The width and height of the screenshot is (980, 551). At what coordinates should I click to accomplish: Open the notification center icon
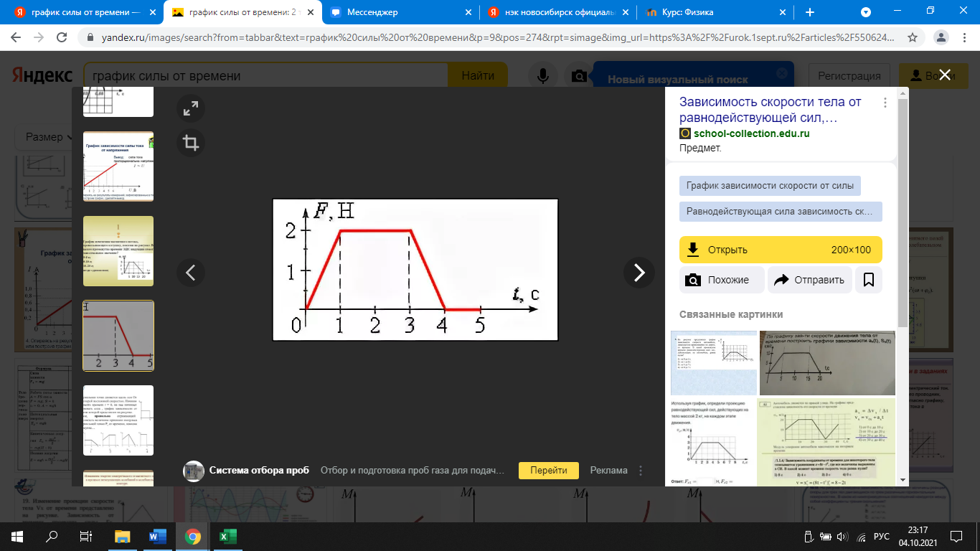coord(956,536)
